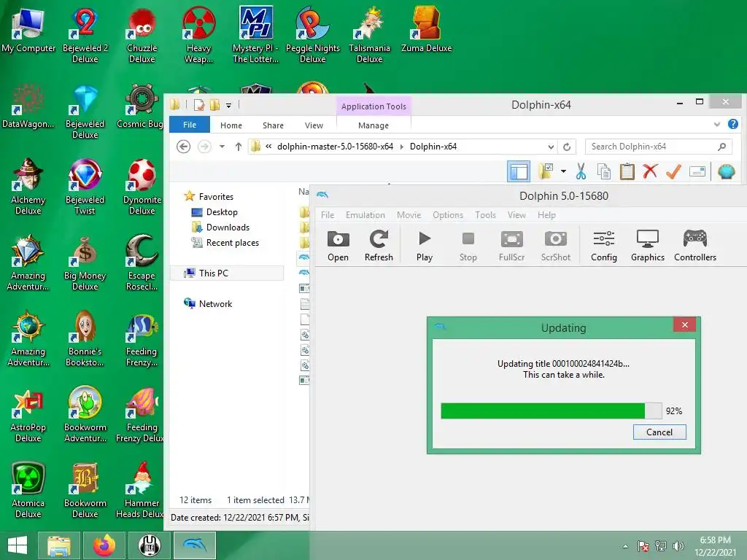The height and width of the screenshot is (560, 747).
Task: Open the Manage tab under Application Tools
Action: 373,125
